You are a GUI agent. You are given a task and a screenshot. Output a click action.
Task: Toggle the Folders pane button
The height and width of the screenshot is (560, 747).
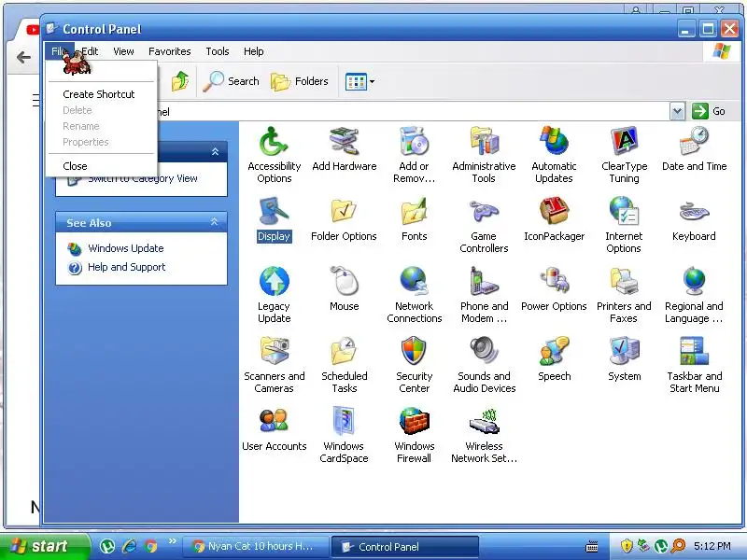[x=300, y=81]
